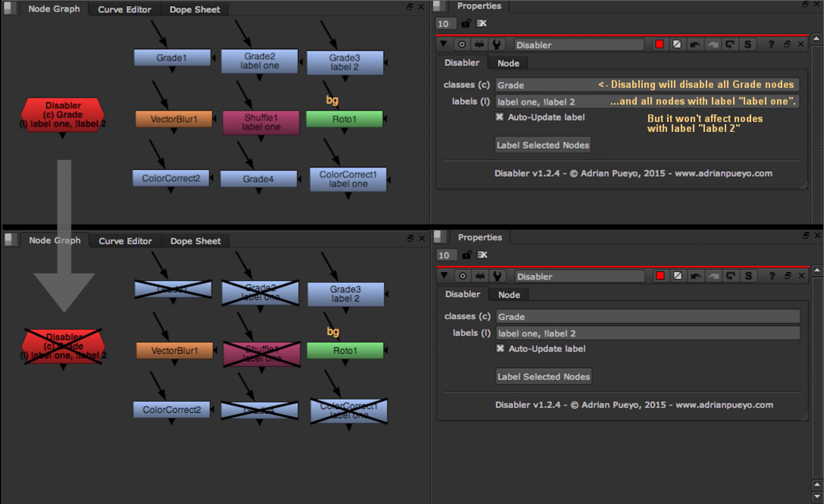
Task: Center node in graph via upper target icon
Action: tap(462, 45)
